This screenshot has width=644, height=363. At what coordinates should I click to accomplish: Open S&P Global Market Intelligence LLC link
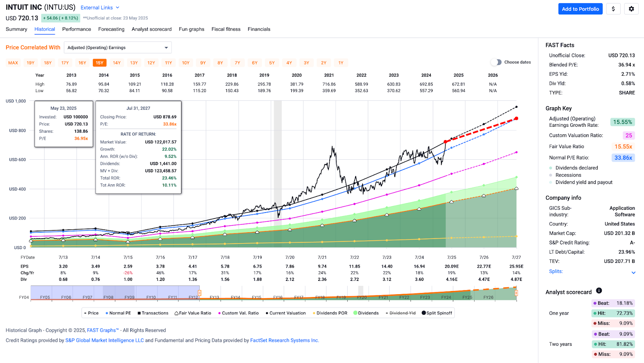point(105,340)
